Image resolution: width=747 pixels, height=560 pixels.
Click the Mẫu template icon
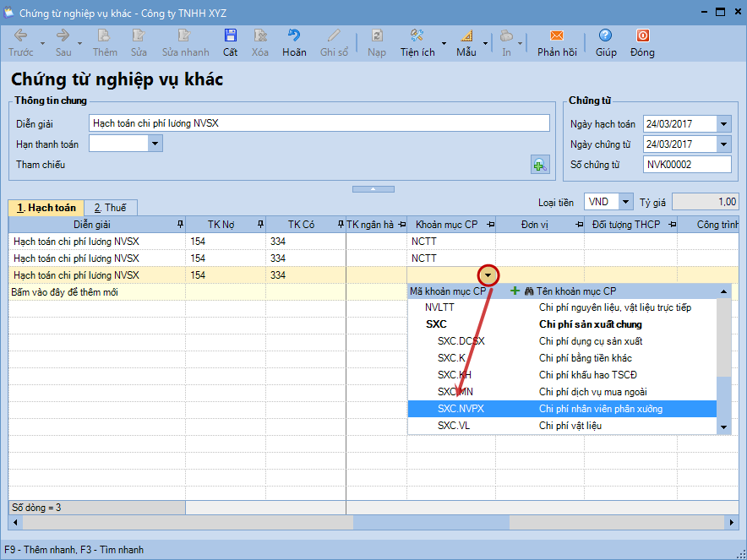tap(466, 36)
